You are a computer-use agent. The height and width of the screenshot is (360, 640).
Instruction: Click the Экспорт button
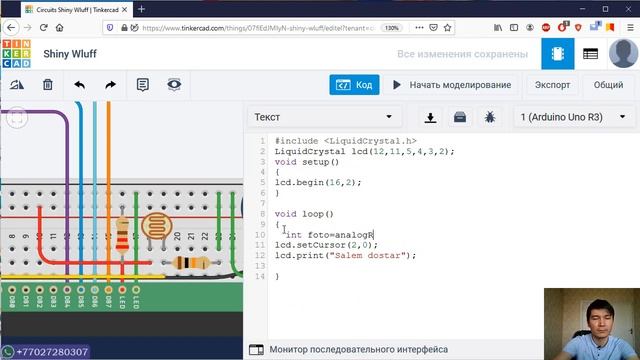pyautogui.click(x=552, y=85)
